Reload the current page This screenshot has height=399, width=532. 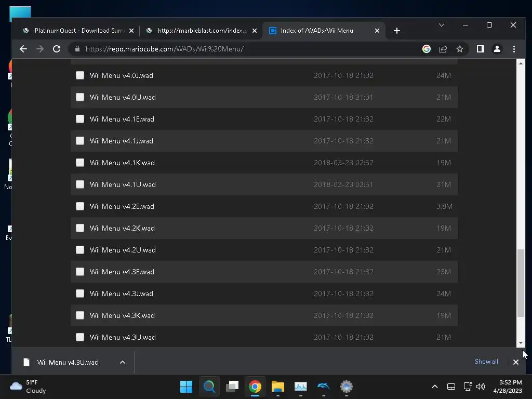pos(57,49)
